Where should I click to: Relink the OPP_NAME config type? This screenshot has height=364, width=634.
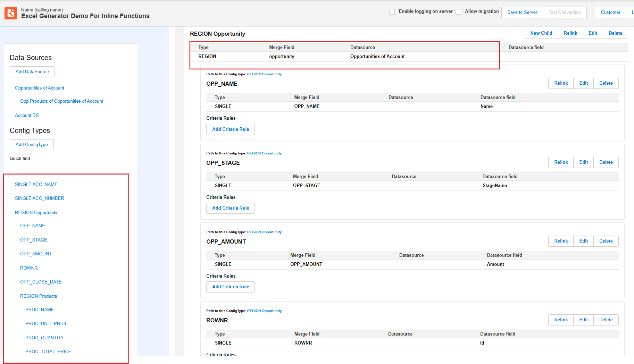(x=561, y=83)
